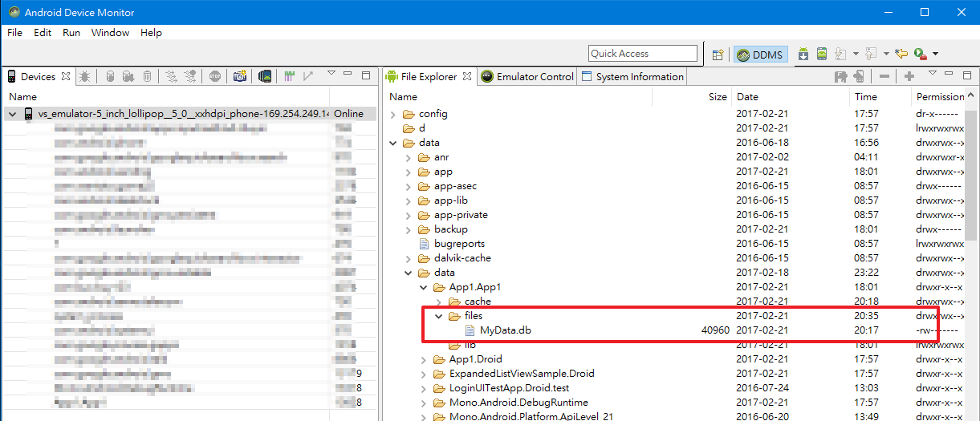The width and height of the screenshot is (980, 421).
Task: Select the Mono.Android.DebugRuntime folder
Action: coord(518,403)
